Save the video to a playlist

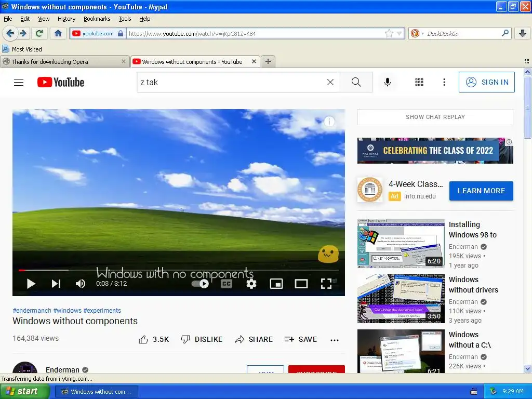(x=301, y=339)
